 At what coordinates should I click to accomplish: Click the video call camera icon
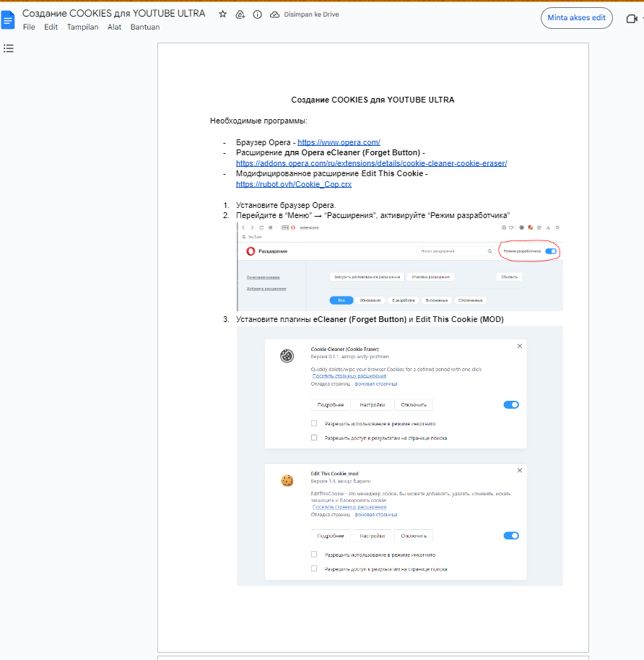(630, 19)
